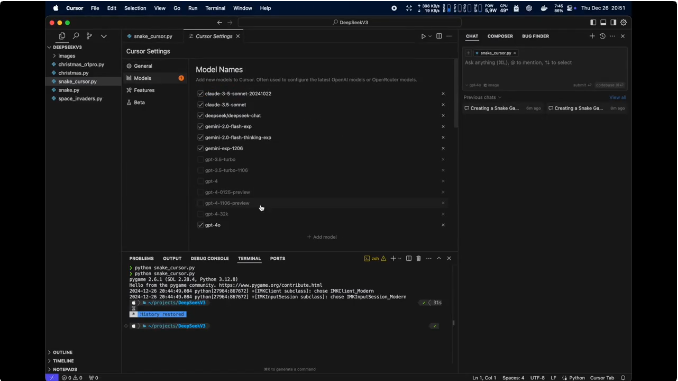Screen dimensions: 678x381
Task: Open the gpt-4o model selector in chat input
Action: point(473,85)
